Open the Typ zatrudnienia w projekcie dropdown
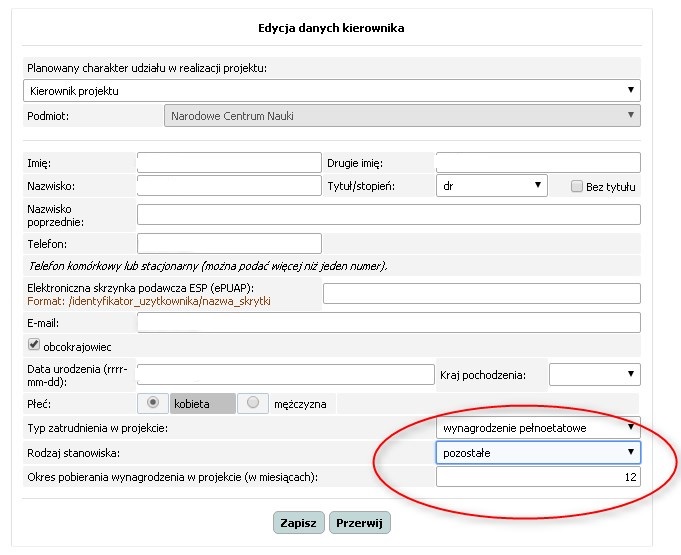The image size is (681, 555). point(538,428)
